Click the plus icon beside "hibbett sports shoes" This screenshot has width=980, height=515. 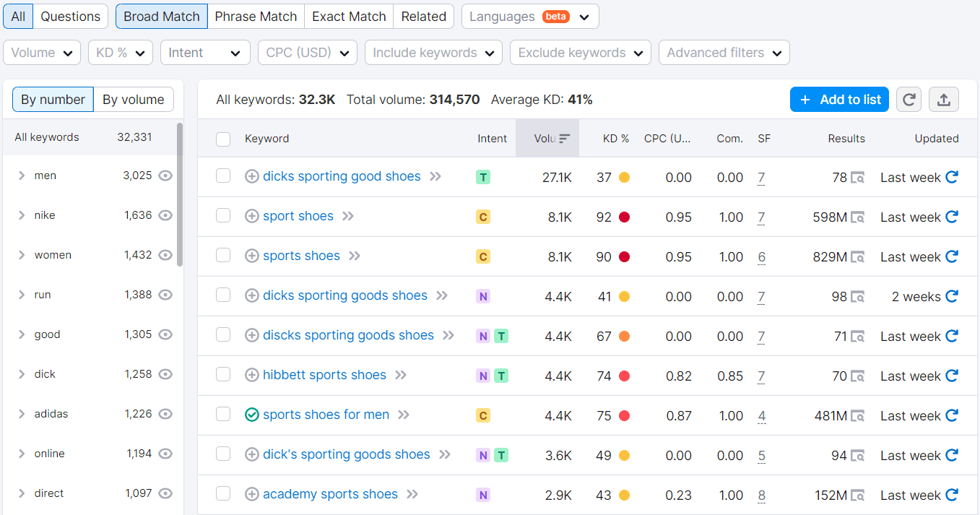point(252,375)
